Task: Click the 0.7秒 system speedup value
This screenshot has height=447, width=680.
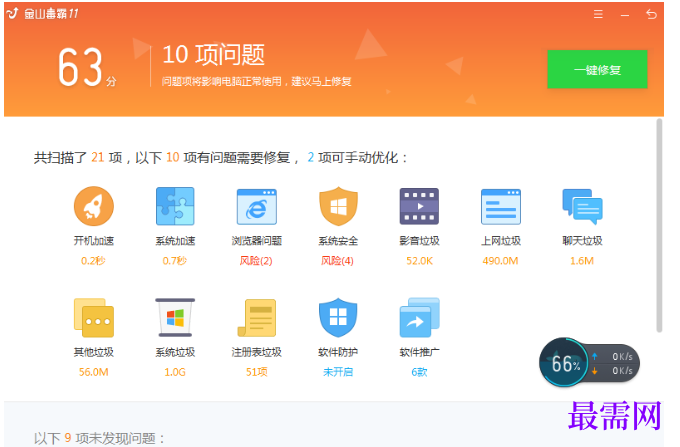Action: pyautogui.click(x=175, y=261)
